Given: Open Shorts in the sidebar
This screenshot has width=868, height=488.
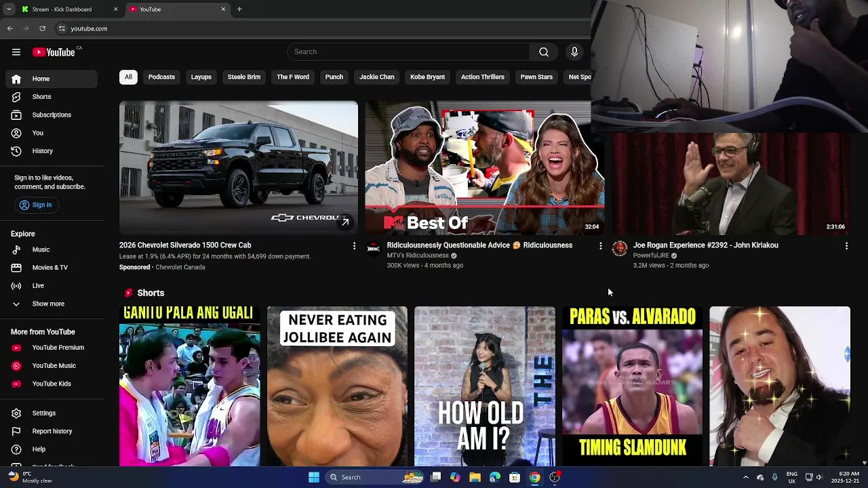Looking at the screenshot, I should click(x=52, y=97).
